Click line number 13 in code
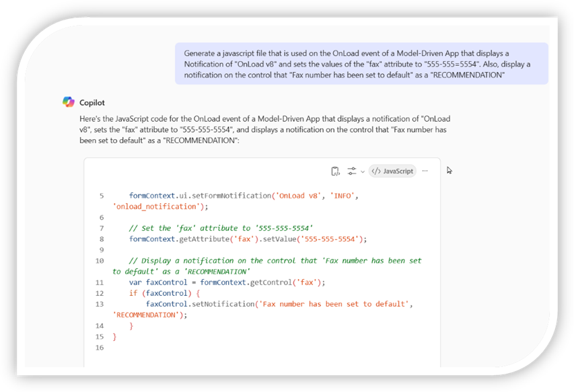574x392 pixels. click(100, 304)
